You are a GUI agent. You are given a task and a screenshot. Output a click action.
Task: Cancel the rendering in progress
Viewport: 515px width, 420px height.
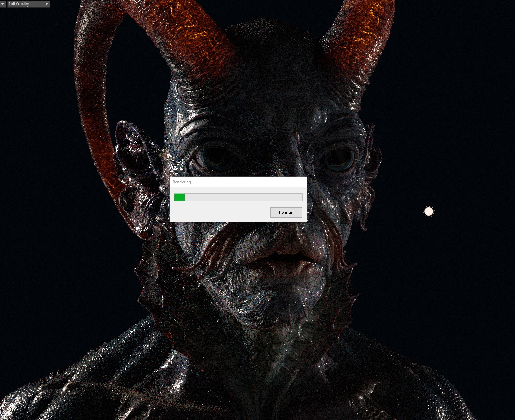tap(286, 212)
